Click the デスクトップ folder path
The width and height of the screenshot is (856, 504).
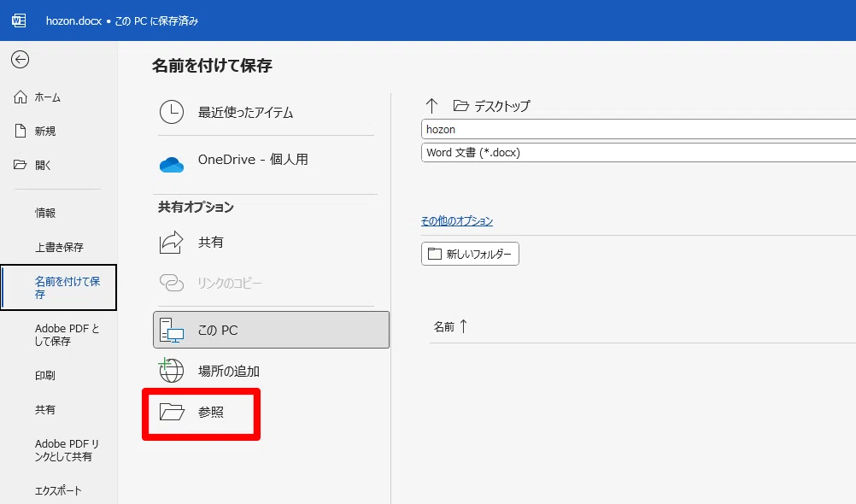click(501, 106)
